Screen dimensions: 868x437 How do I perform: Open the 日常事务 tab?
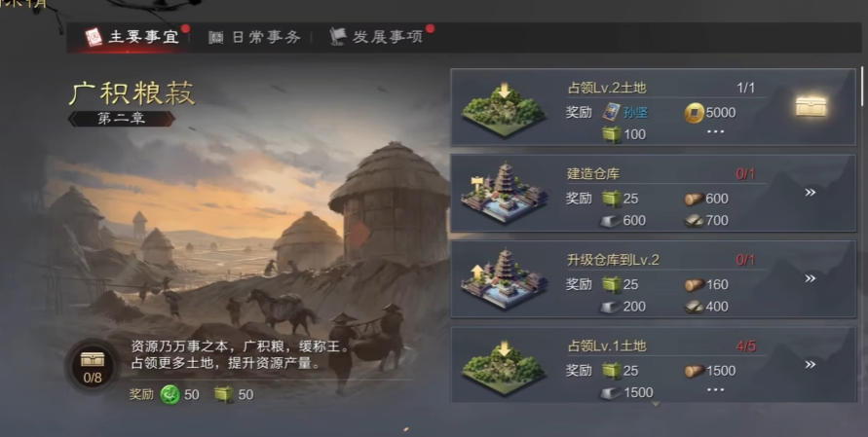254,37
